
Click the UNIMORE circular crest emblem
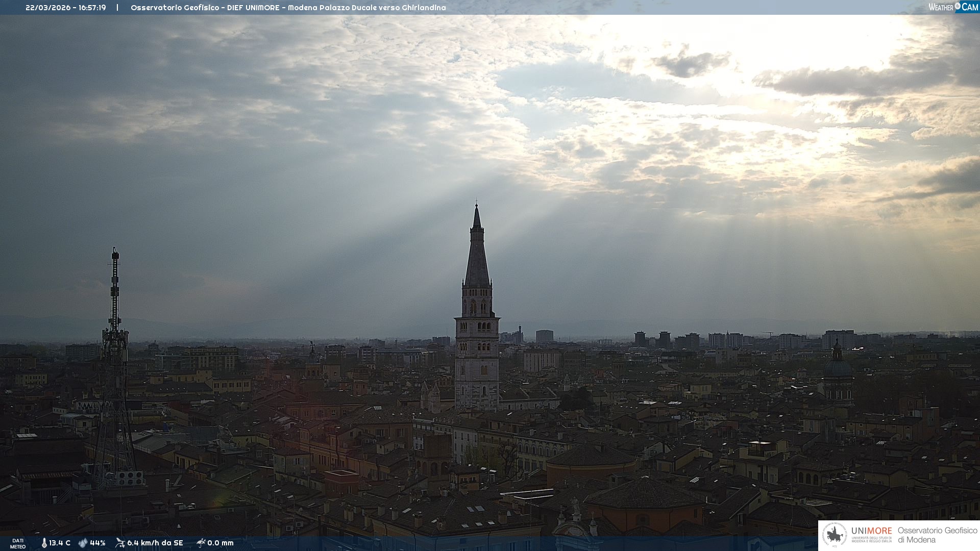tap(835, 535)
